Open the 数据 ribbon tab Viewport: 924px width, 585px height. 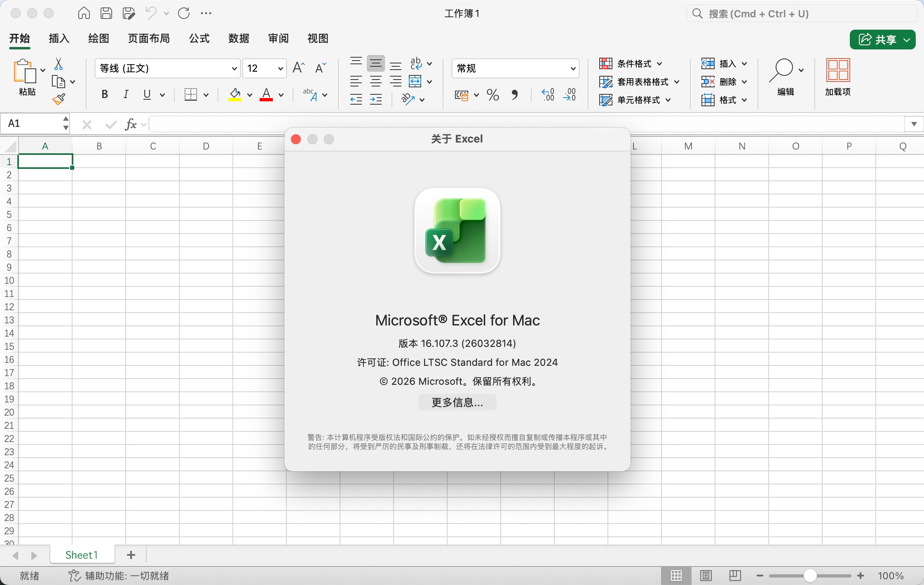click(239, 39)
